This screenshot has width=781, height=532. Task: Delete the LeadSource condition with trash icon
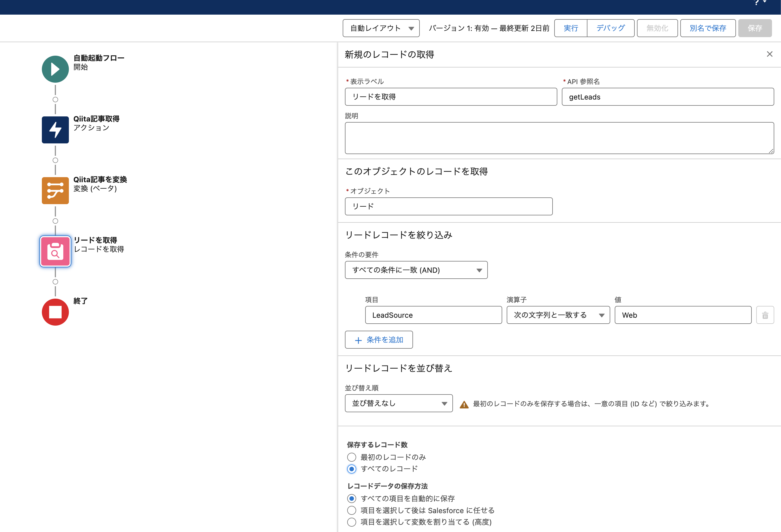(765, 315)
